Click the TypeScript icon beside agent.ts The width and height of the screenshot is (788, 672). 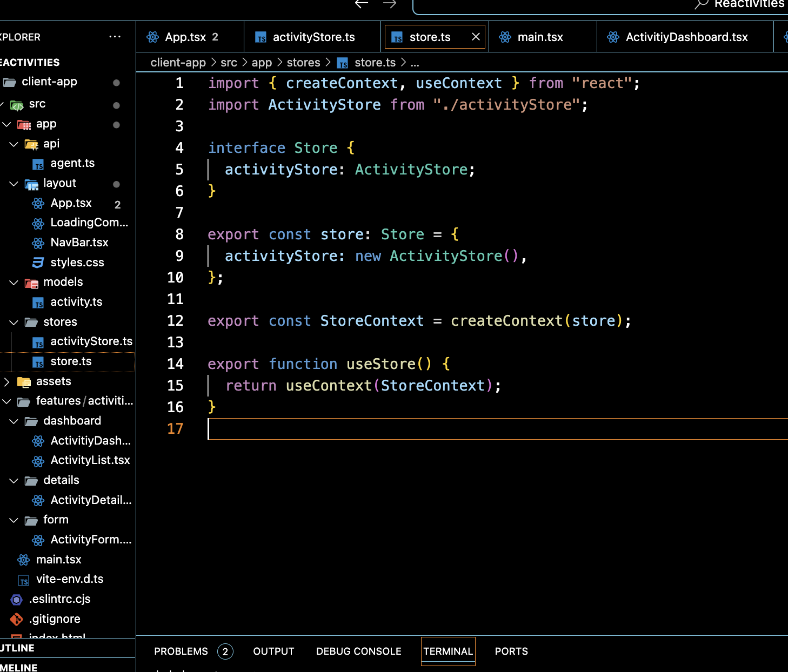(38, 164)
